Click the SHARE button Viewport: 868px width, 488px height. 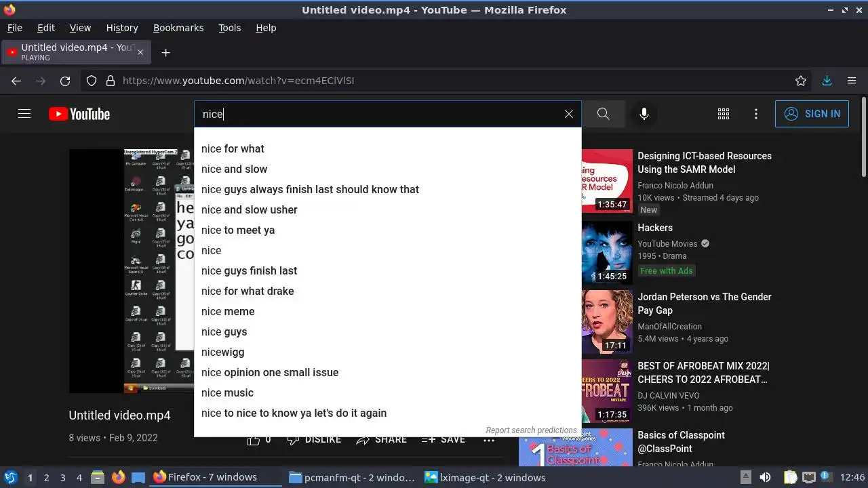pyautogui.click(x=382, y=439)
